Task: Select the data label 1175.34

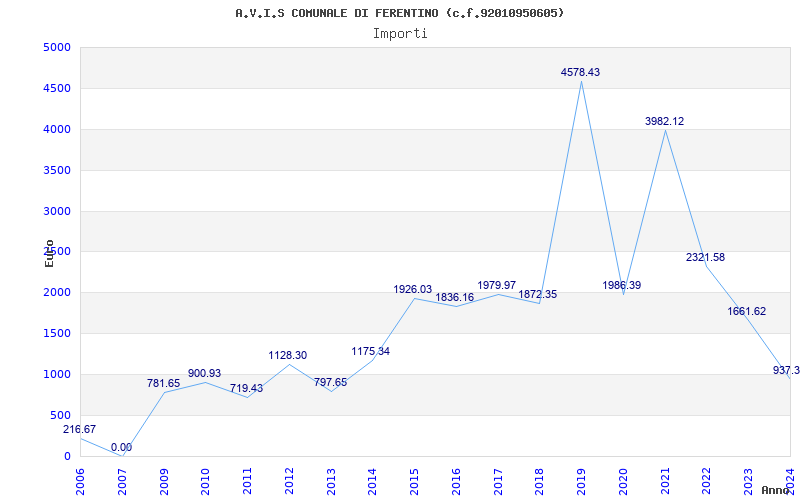Action: point(370,352)
